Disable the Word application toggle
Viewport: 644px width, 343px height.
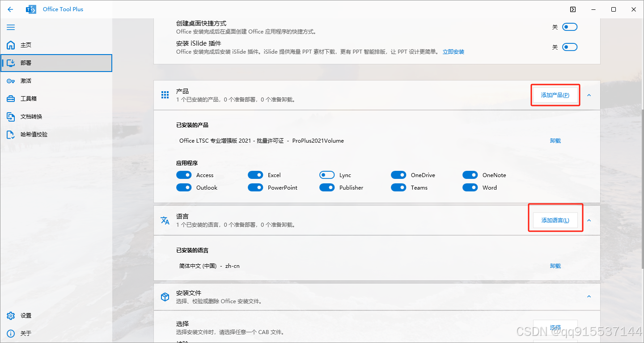pyautogui.click(x=470, y=187)
